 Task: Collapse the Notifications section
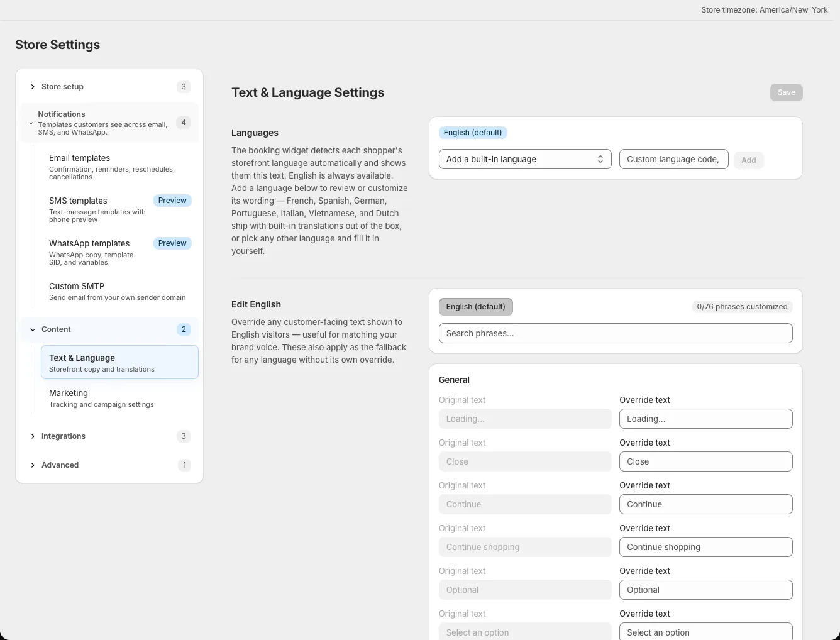[109, 123]
